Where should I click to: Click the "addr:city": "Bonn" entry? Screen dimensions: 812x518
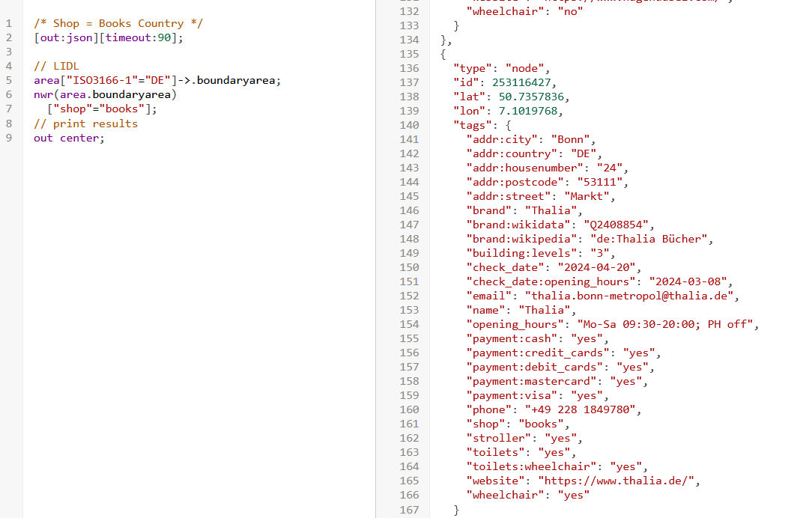pos(531,139)
